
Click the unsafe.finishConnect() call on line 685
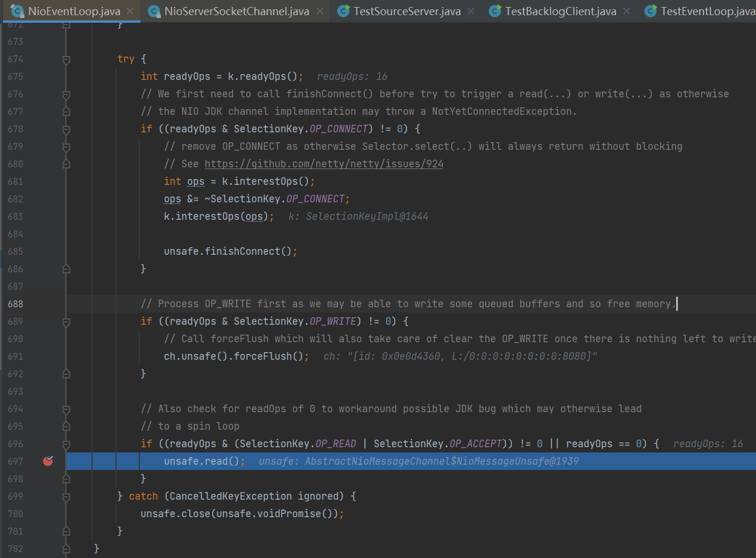pyautogui.click(x=227, y=251)
